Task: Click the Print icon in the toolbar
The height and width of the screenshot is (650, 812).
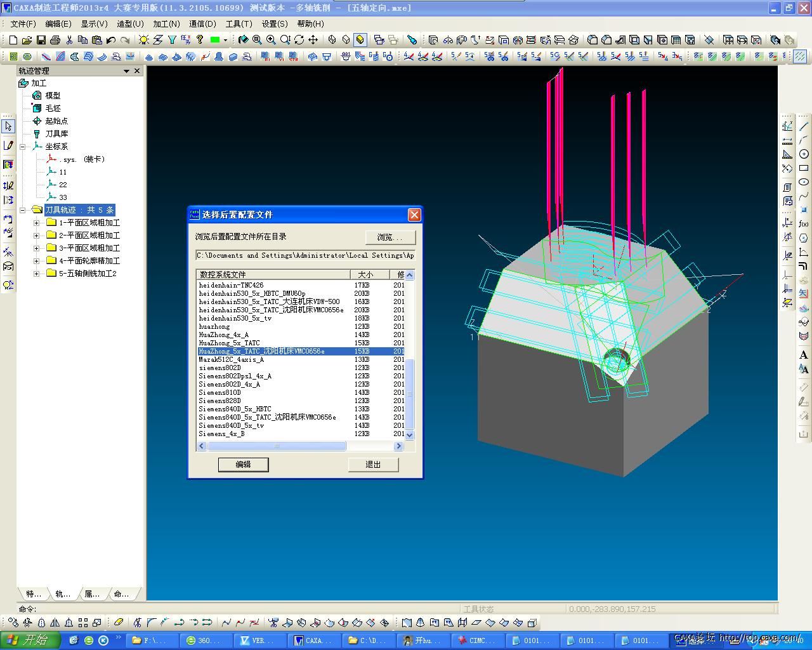Action: [x=55, y=40]
